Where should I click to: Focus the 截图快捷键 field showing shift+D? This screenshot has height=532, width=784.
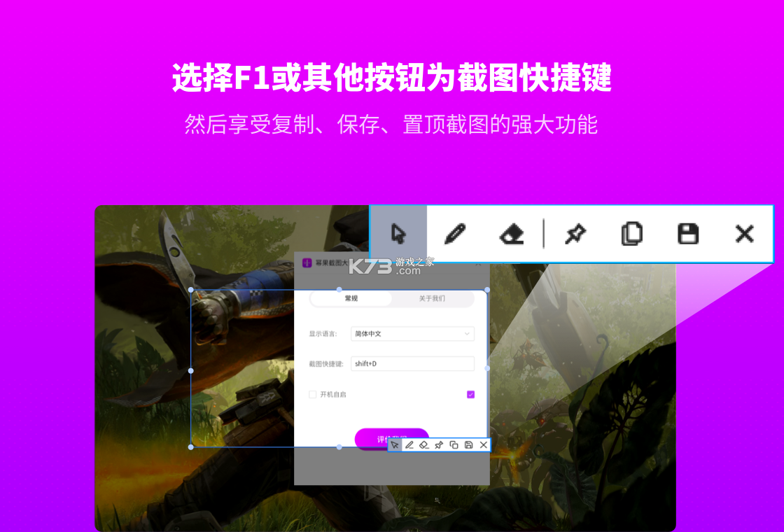412,363
